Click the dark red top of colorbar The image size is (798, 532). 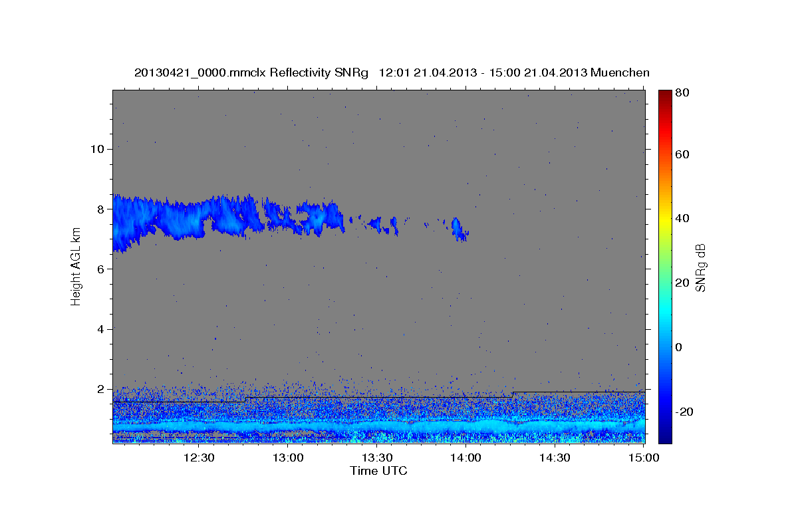pyautogui.click(x=664, y=94)
